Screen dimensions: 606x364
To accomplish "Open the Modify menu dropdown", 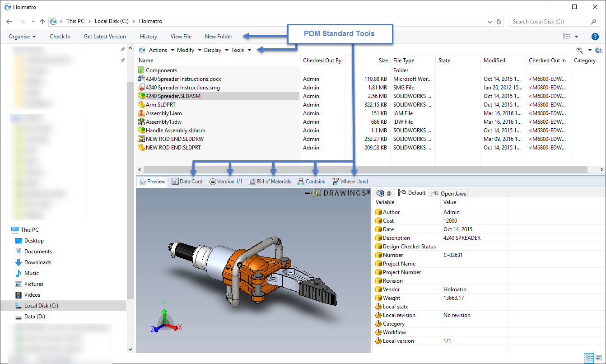I will 189,50.
